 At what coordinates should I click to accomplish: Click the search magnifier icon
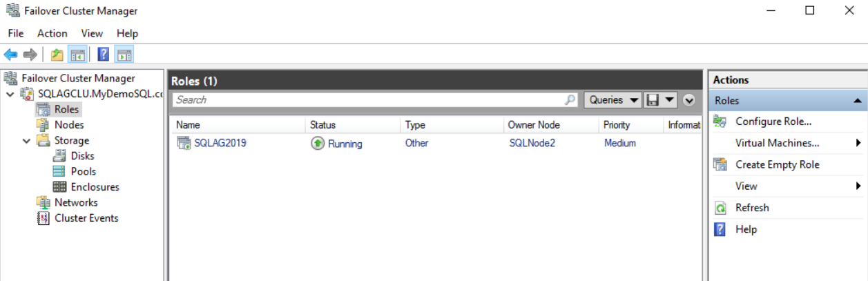[570, 100]
